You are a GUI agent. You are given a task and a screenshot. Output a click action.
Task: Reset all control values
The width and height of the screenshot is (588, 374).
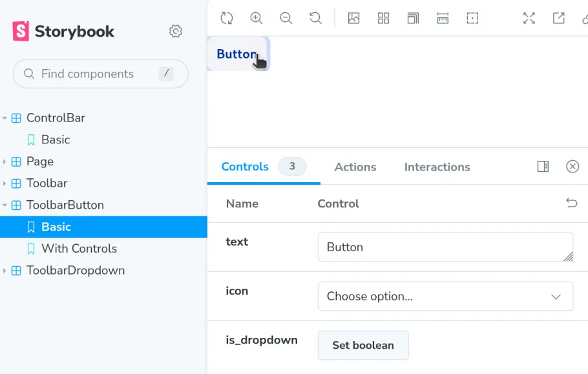point(571,203)
